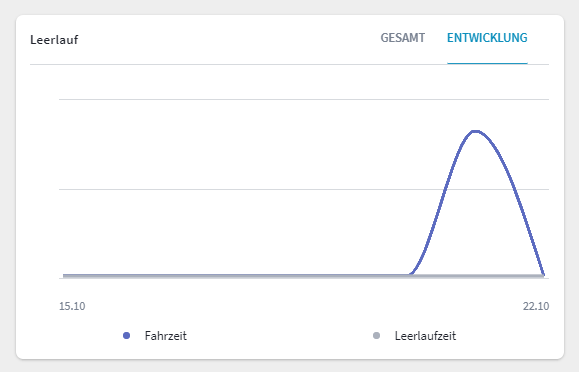Toggle the Fahrzeit series via its label
Viewport: 579px width, 372px height.
[x=165, y=336]
